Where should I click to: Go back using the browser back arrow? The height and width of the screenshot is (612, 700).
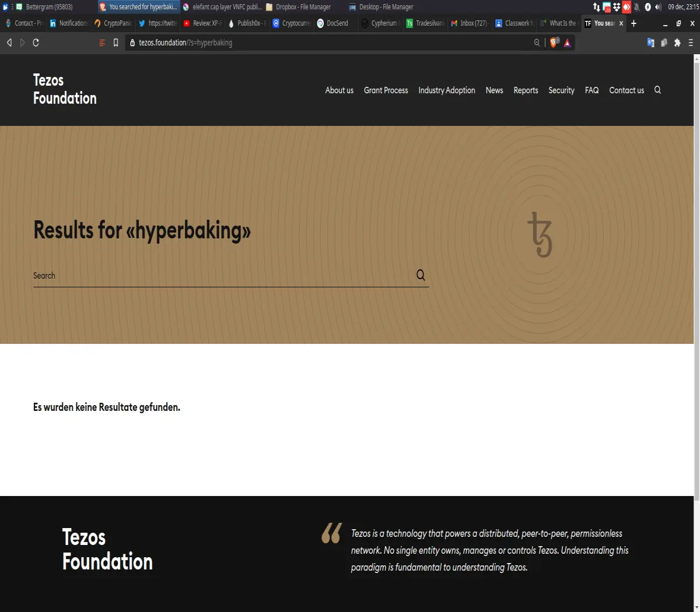point(9,43)
